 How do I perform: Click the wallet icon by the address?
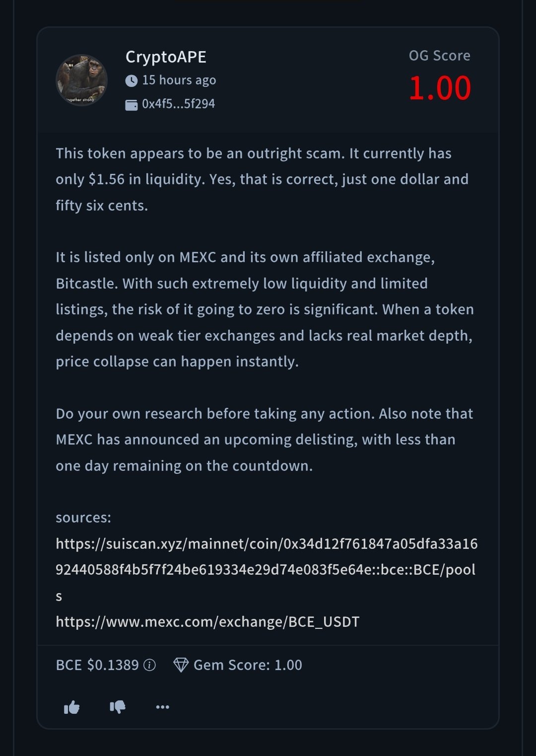[x=131, y=104]
